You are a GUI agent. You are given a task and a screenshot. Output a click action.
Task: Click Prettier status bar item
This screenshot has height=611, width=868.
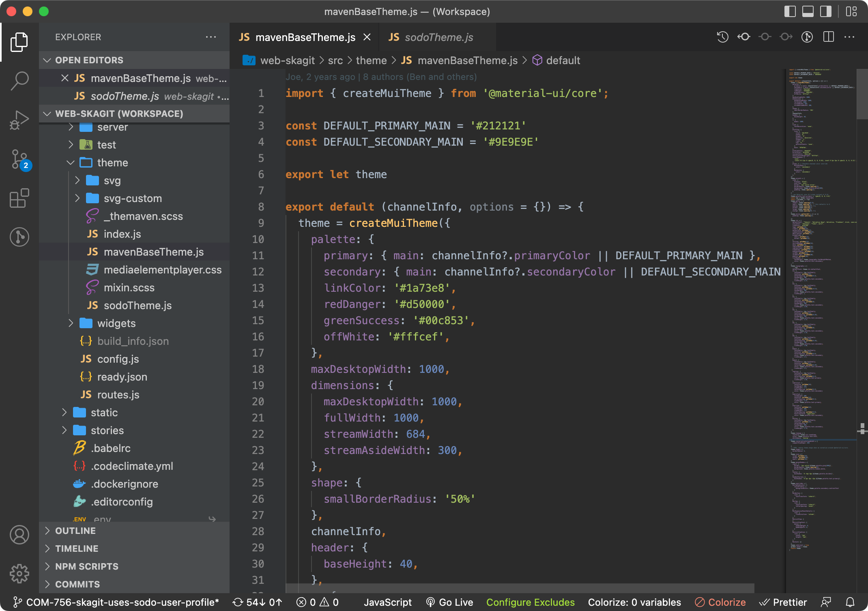(783, 602)
